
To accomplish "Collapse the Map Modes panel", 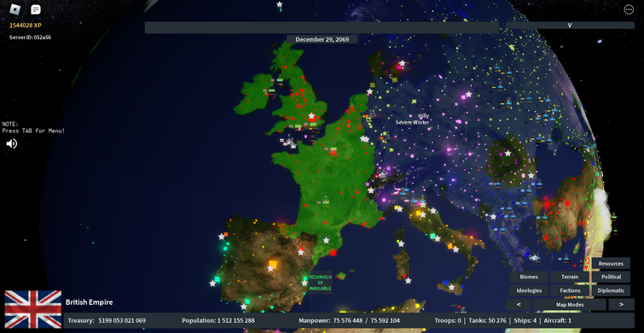I will [x=570, y=305].
